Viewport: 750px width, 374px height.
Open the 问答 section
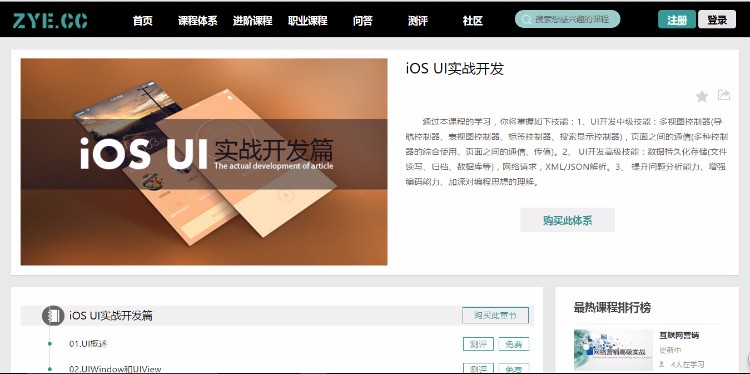[363, 21]
